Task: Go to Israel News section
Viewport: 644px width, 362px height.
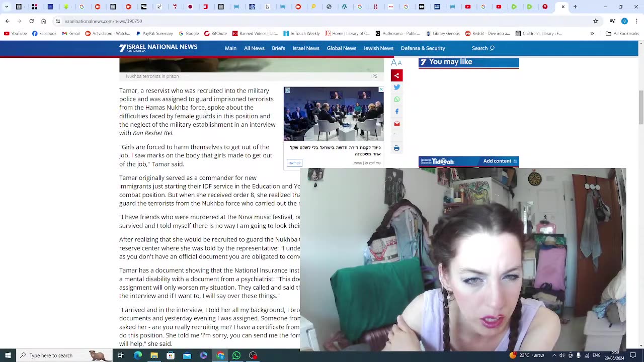Action: click(x=306, y=48)
